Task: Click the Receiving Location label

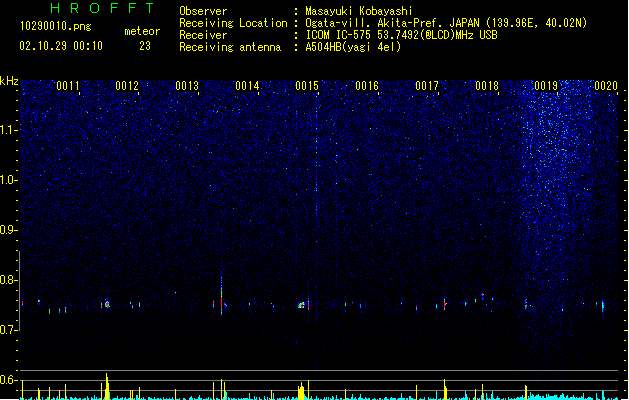Action: (233, 23)
